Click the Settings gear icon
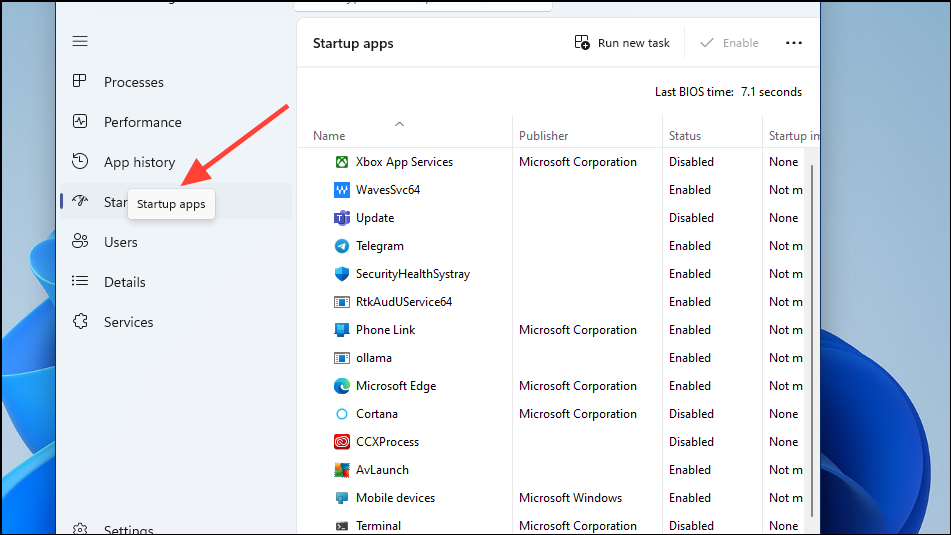The image size is (951, 535). click(80, 529)
